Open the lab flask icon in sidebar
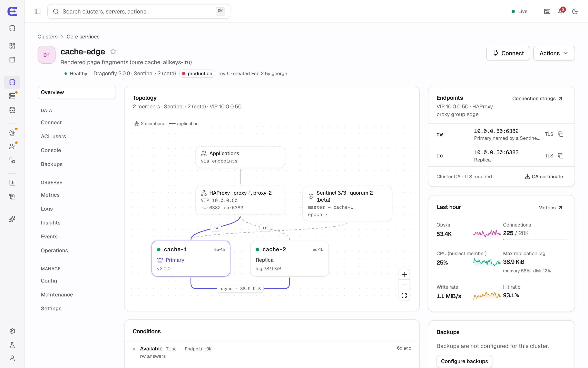 tap(12, 345)
